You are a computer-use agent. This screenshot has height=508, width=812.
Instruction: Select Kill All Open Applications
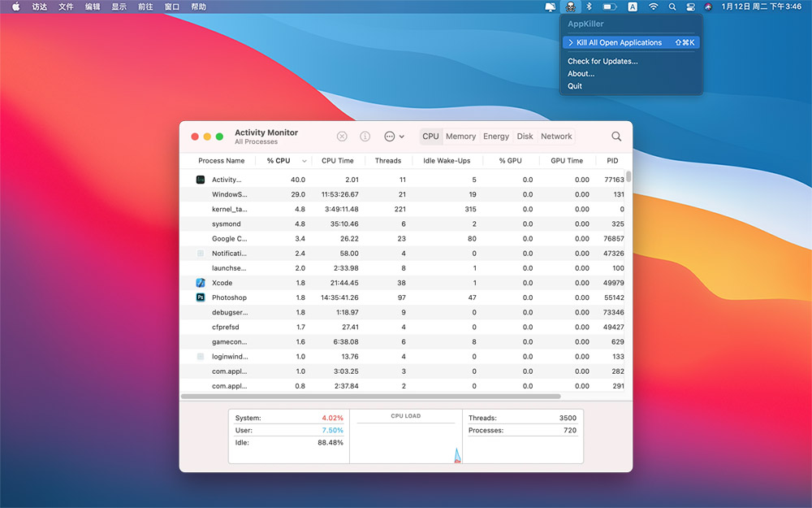[631, 42]
